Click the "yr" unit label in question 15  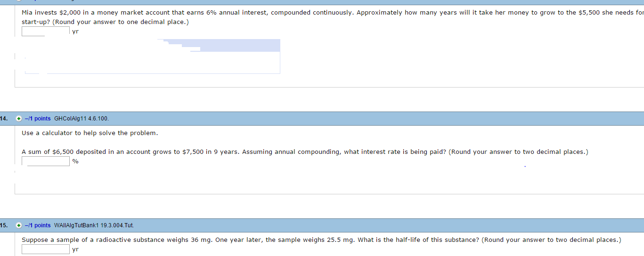(75, 249)
